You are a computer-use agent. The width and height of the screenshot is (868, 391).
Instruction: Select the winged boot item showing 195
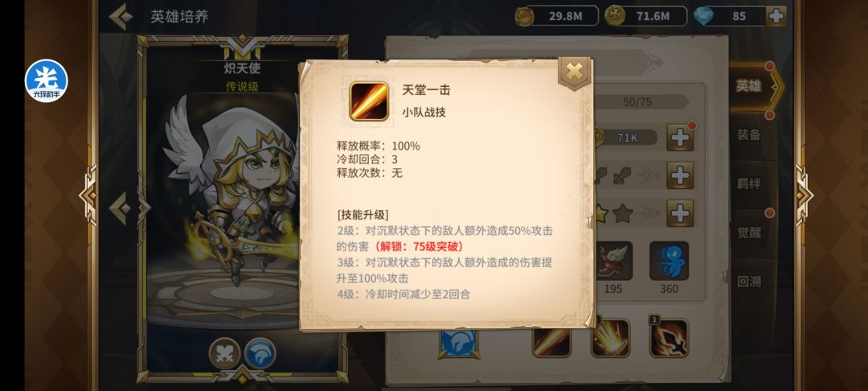coord(612,261)
